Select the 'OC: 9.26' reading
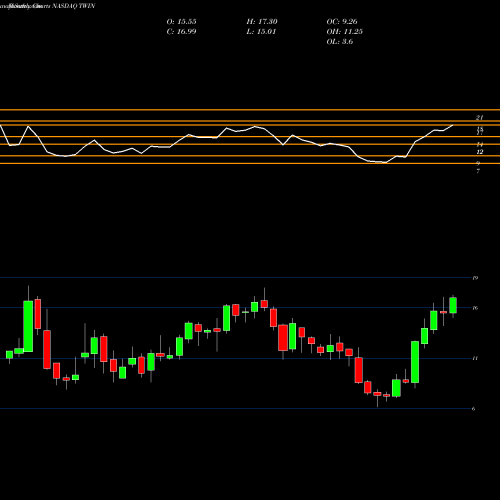This screenshot has height=500, width=500. pos(342,22)
